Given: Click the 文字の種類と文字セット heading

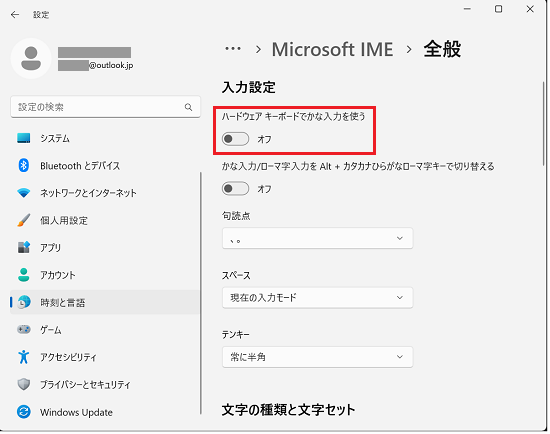Looking at the screenshot, I should tap(288, 409).
